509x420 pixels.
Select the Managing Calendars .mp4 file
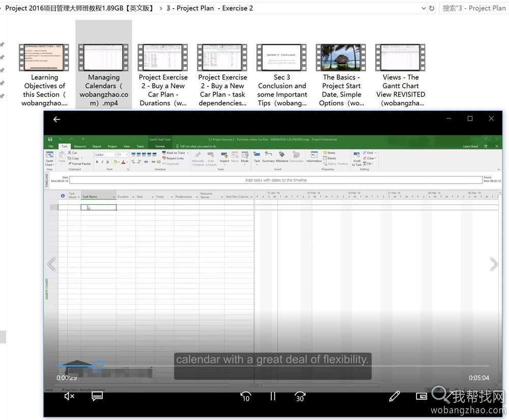103,65
